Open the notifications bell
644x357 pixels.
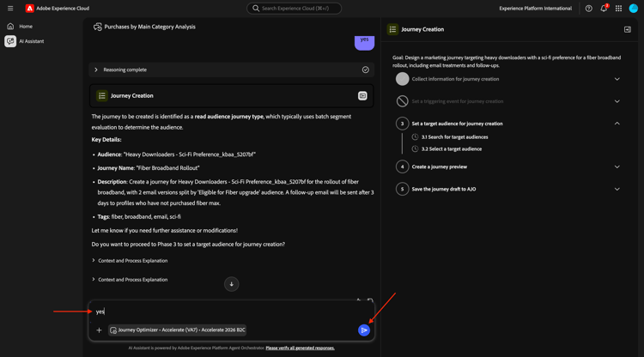[604, 9]
